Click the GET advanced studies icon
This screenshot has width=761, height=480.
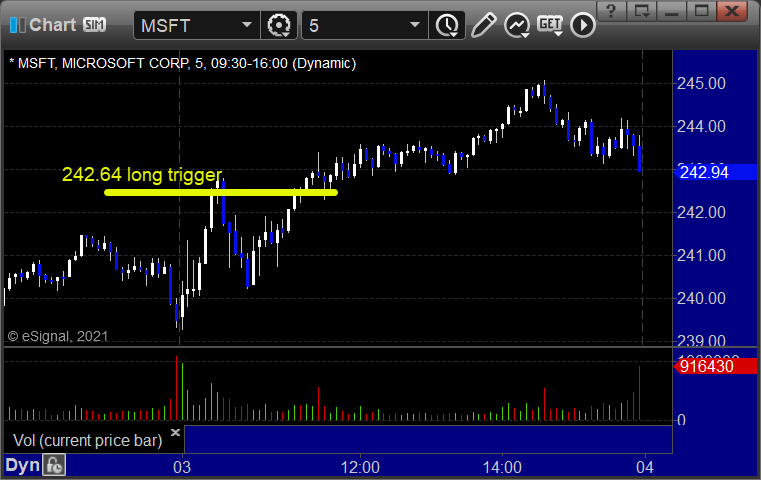pos(550,25)
